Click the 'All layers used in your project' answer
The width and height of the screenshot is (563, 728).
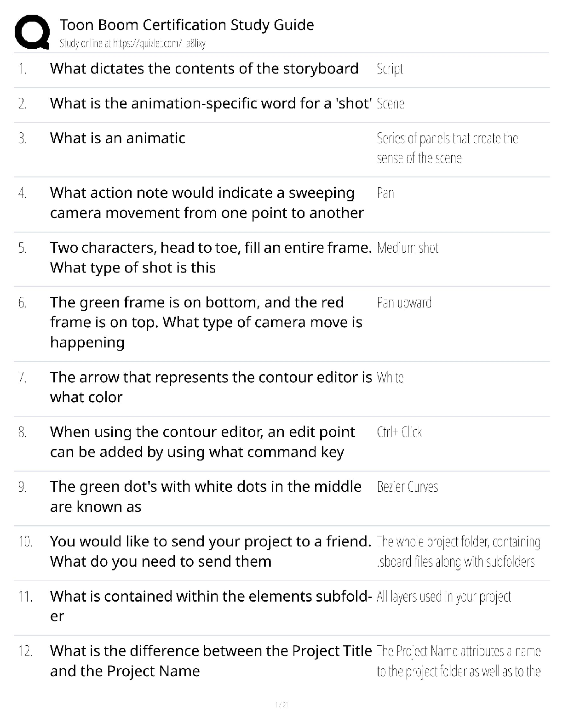pyautogui.click(x=443, y=597)
